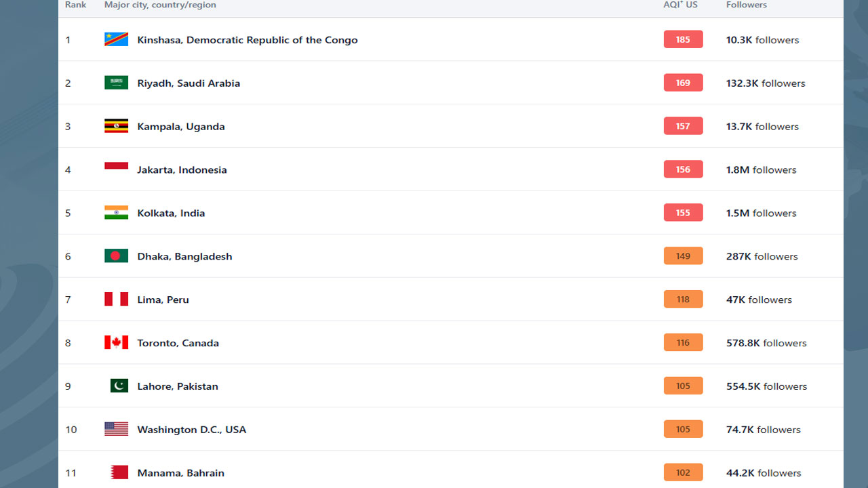The width and height of the screenshot is (868, 488).
Task: Click the orange 149 AQI badge for Dhaka
Action: click(x=683, y=256)
